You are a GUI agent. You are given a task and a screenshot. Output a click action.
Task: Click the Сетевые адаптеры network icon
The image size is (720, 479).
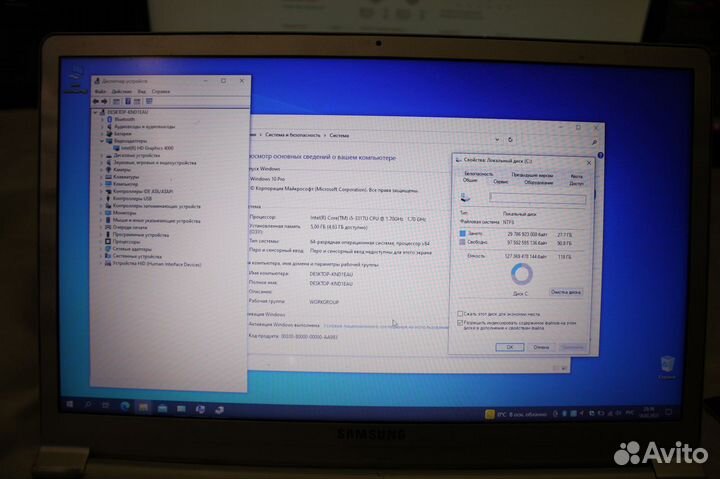[108, 249]
